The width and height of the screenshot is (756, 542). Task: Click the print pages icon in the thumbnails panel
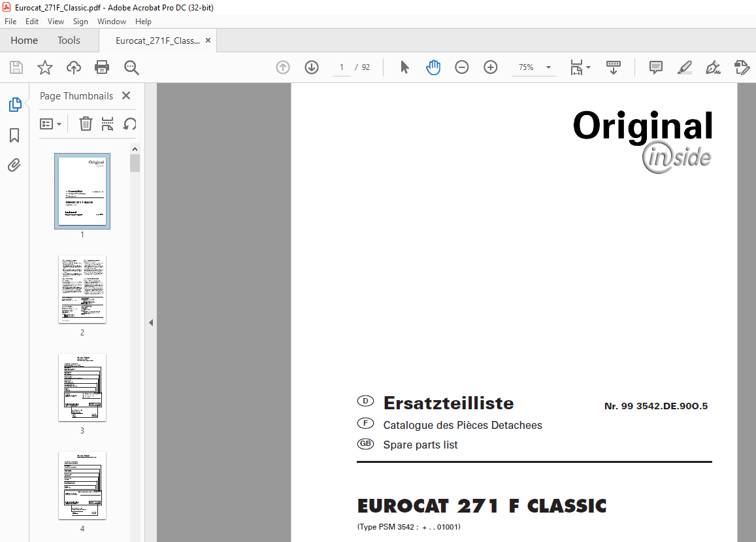tap(107, 124)
